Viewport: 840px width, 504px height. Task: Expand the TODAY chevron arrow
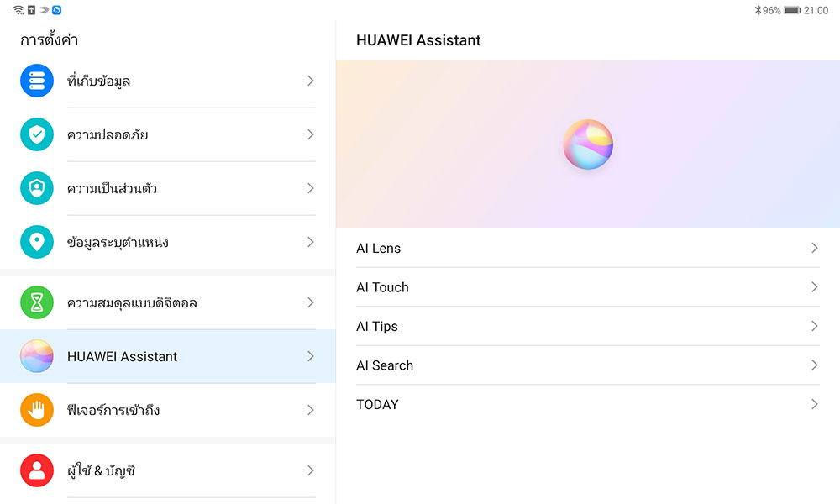click(814, 404)
